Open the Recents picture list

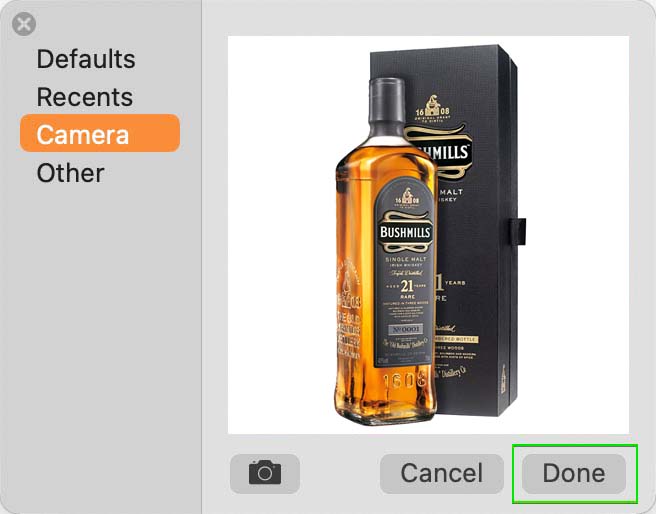[x=85, y=97]
